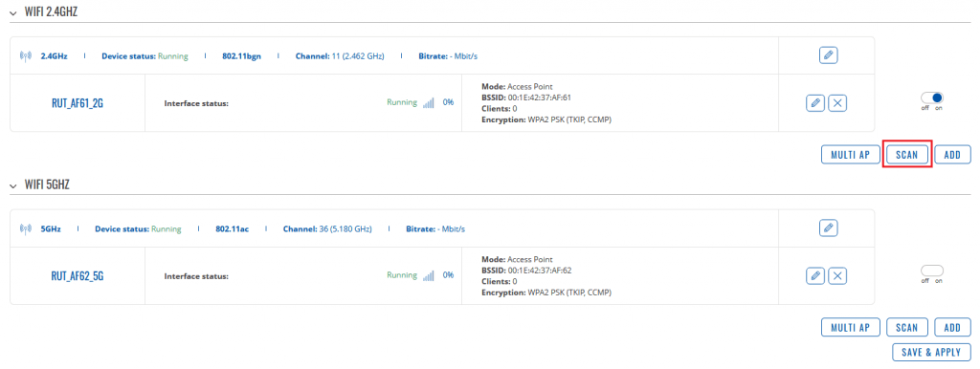Scan for 5GHz networks
This screenshot has width=980, height=369.
[x=907, y=327]
